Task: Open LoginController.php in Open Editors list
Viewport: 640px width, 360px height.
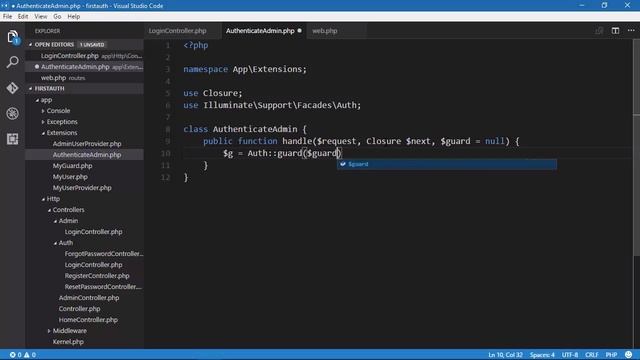Action: coord(84,56)
